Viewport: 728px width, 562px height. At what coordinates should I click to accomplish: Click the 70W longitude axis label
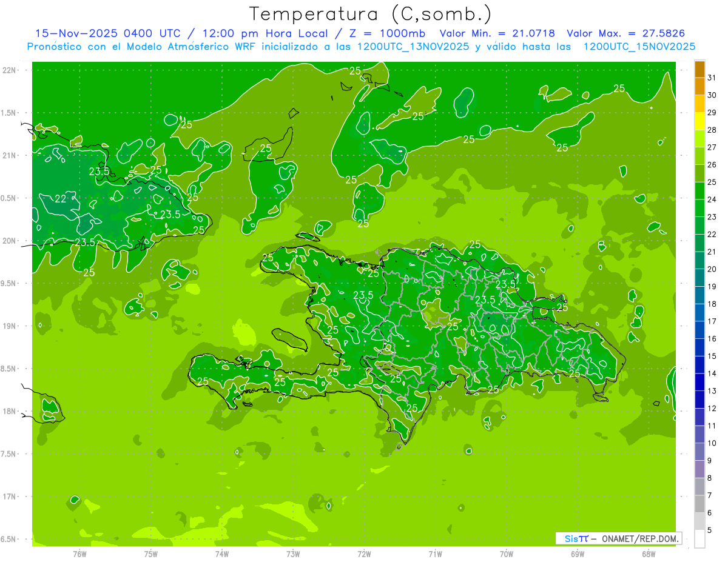pos(507,554)
